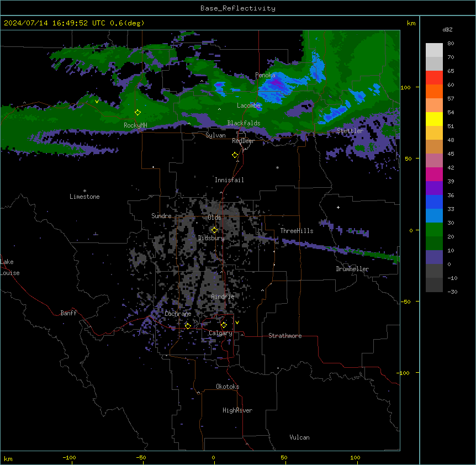Screen dimensions: 476x465
Task: Click the yellow diamond marker above RockyMH
Action: tap(137, 113)
